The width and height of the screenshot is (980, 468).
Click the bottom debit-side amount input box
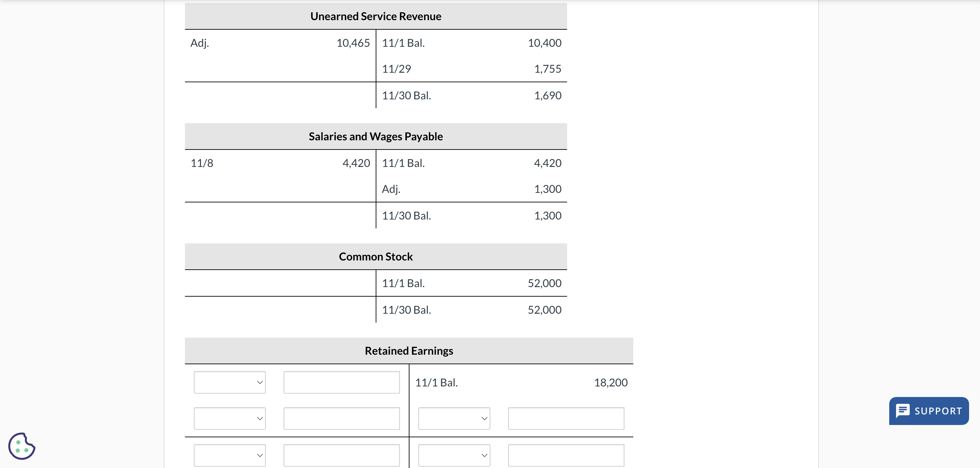[341, 455]
